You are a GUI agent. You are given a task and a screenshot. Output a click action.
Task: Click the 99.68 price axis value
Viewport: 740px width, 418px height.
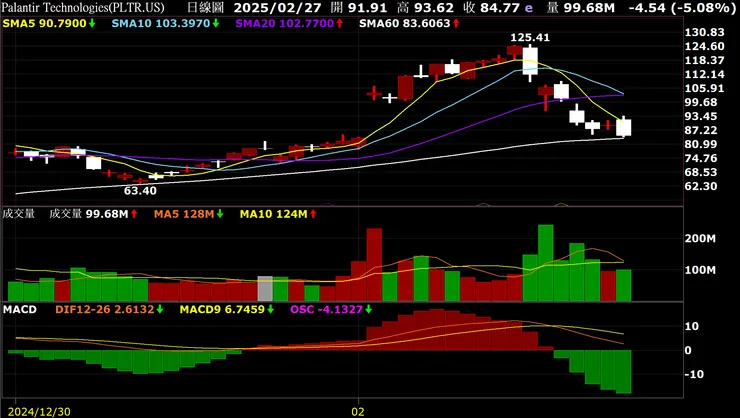pos(701,102)
